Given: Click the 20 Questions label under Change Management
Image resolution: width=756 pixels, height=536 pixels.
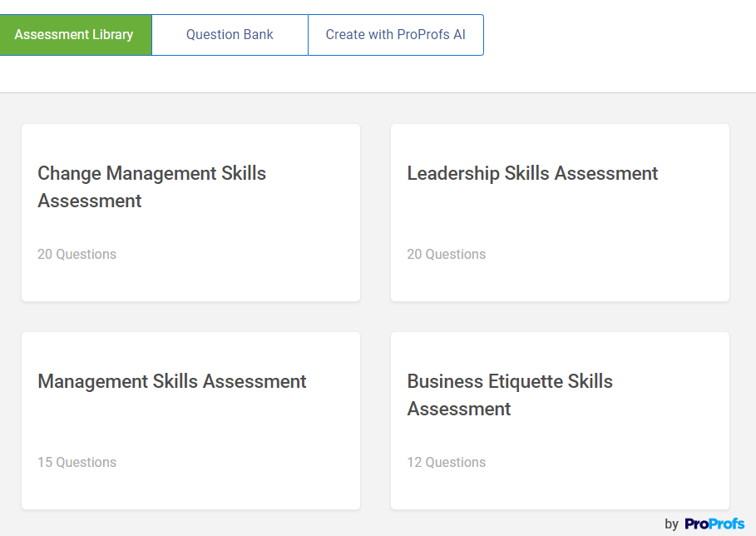Looking at the screenshot, I should tap(77, 254).
